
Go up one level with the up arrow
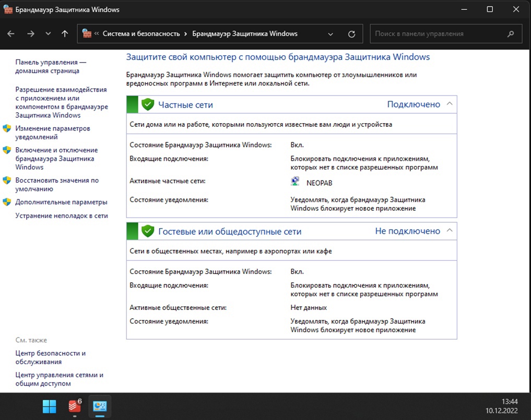pos(65,34)
